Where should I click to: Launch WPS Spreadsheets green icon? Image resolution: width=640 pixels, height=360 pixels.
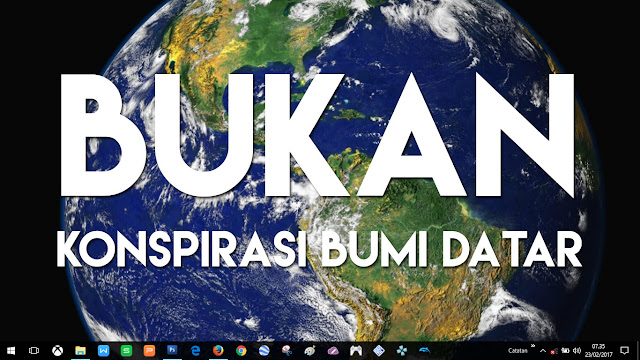point(126,351)
